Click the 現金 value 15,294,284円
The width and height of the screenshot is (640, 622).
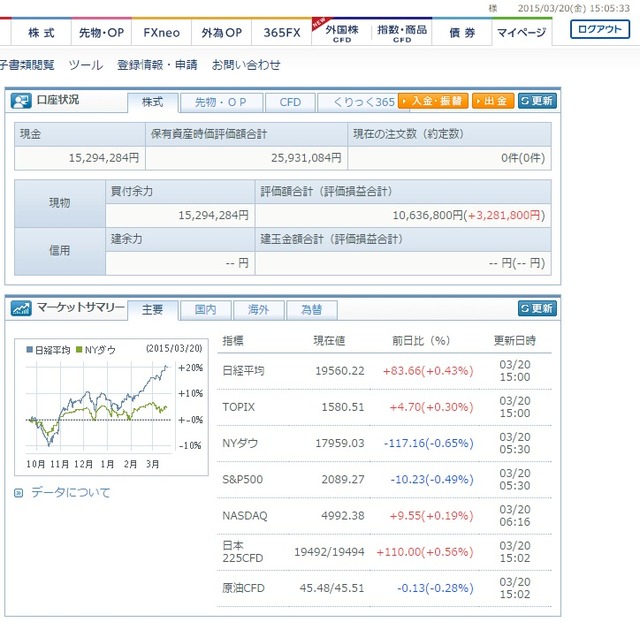pos(104,158)
